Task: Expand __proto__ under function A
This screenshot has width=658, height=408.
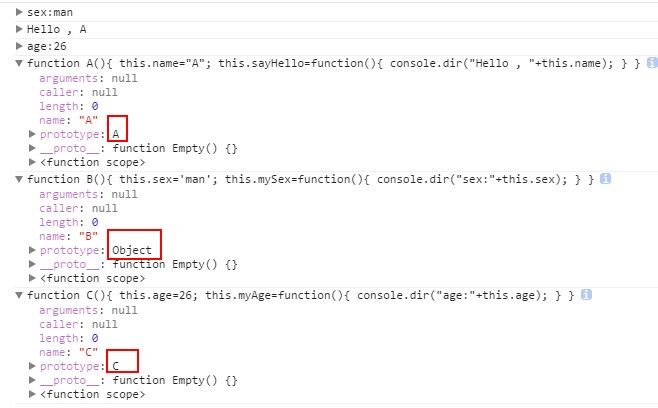Action: click(32, 148)
